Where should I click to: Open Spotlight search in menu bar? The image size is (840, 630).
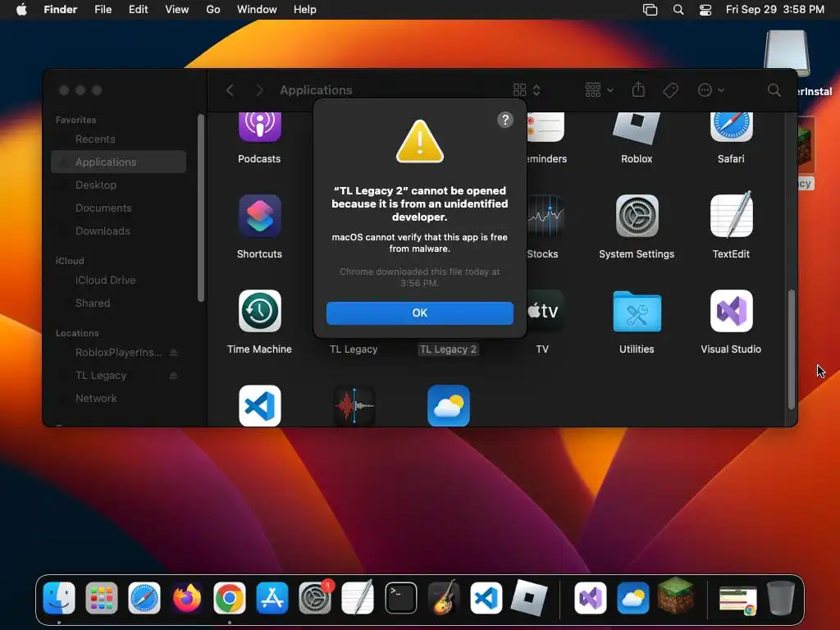[678, 10]
